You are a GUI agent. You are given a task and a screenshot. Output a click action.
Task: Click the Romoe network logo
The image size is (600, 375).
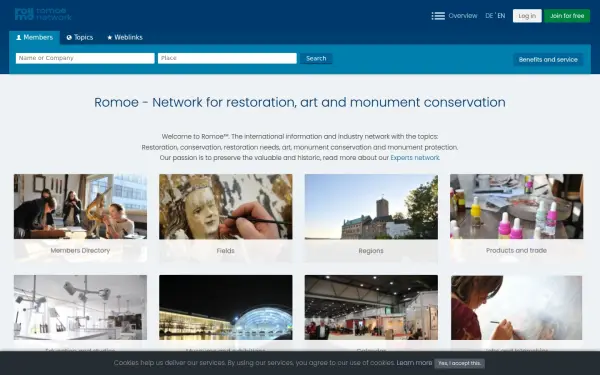click(x=43, y=14)
